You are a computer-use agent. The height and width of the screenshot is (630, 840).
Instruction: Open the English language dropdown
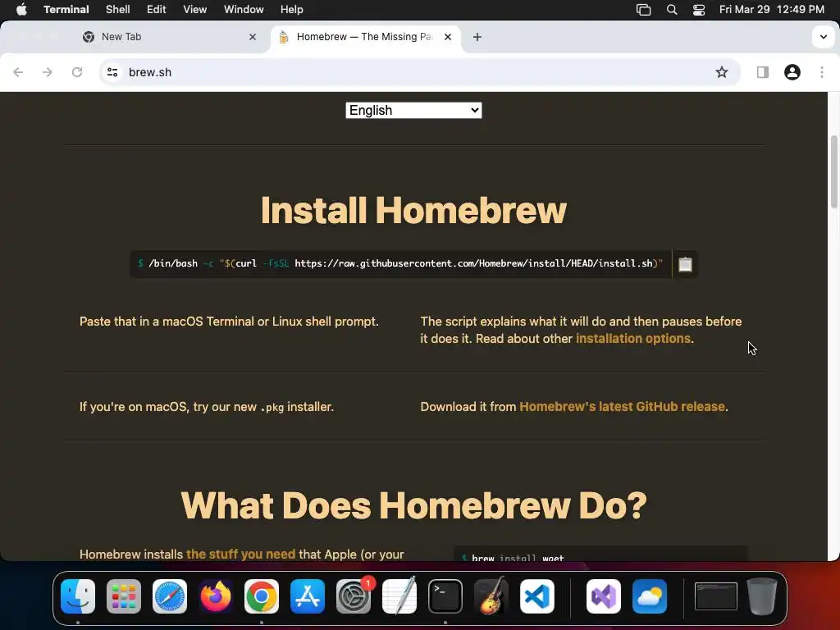pyautogui.click(x=413, y=111)
